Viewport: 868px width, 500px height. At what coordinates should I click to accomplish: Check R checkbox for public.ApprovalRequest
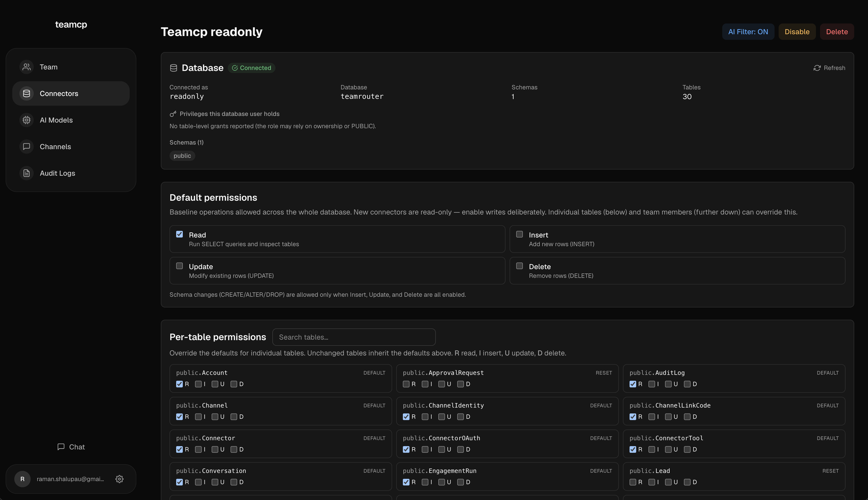[x=406, y=384]
